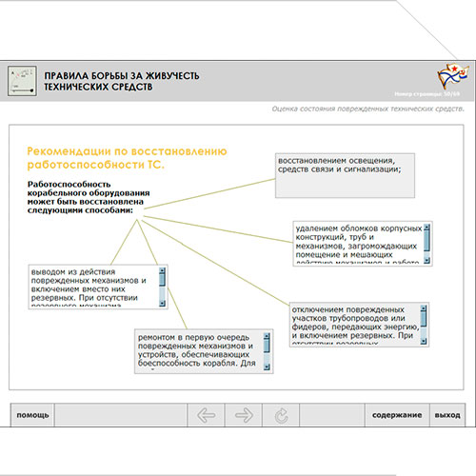476x476 pixels.
Task: Click heading 'Рекомендации по восстановлению'
Action: pos(127,151)
